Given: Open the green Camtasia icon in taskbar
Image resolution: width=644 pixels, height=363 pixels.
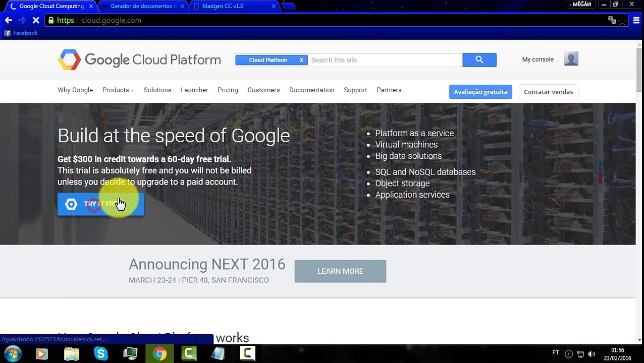Looking at the screenshot, I should pyautogui.click(x=189, y=354).
